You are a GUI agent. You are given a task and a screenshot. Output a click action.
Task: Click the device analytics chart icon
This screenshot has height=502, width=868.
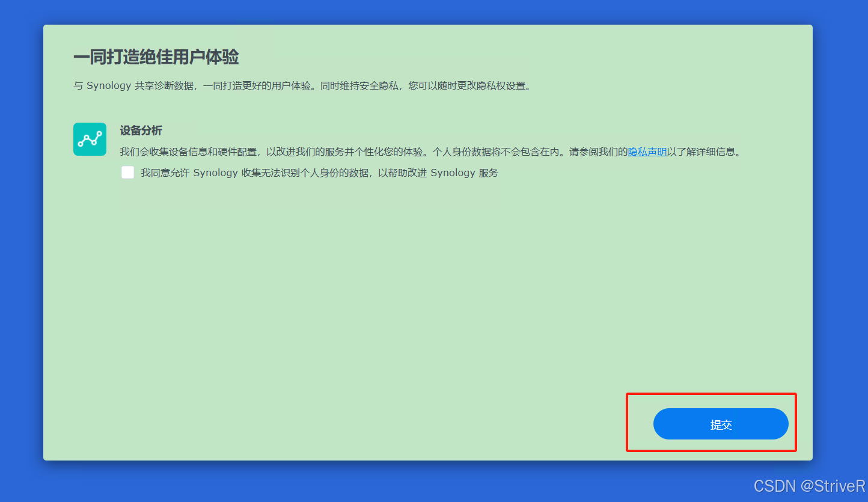90,139
